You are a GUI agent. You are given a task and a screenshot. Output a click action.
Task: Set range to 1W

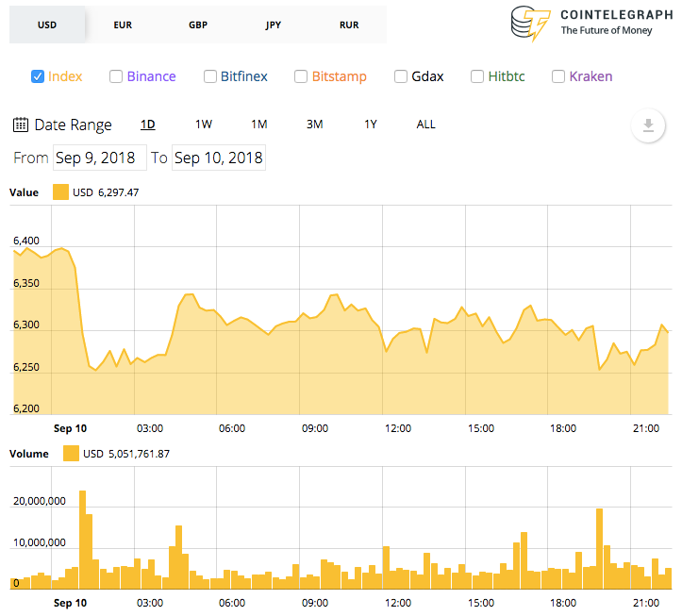tap(204, 125)
